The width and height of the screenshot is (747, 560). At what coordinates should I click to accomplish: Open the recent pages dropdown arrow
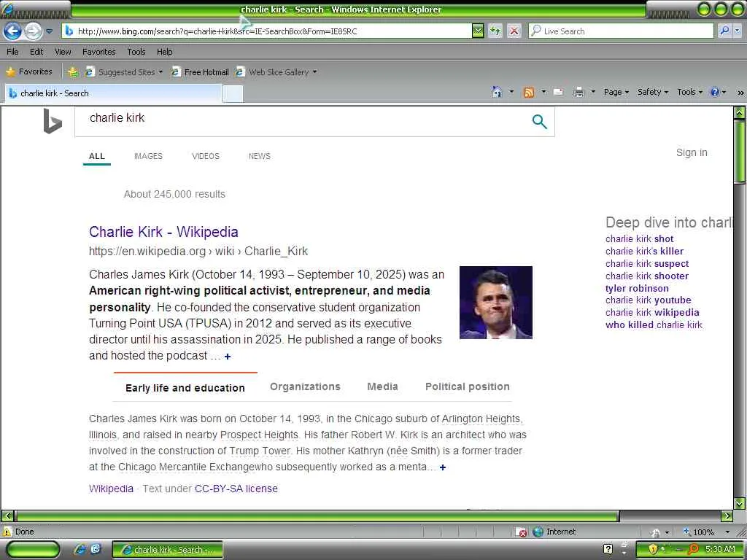coord(49,31)
